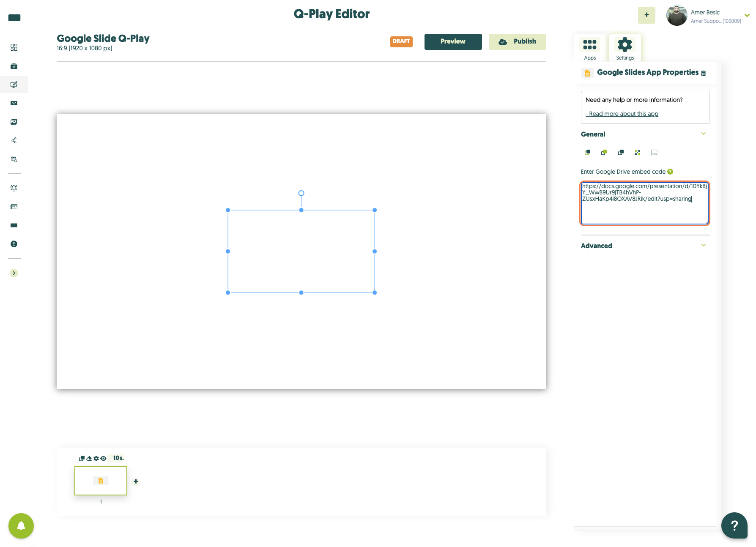Collapse the General section
This screenshot has width=756, height=547.
(704, 134)
